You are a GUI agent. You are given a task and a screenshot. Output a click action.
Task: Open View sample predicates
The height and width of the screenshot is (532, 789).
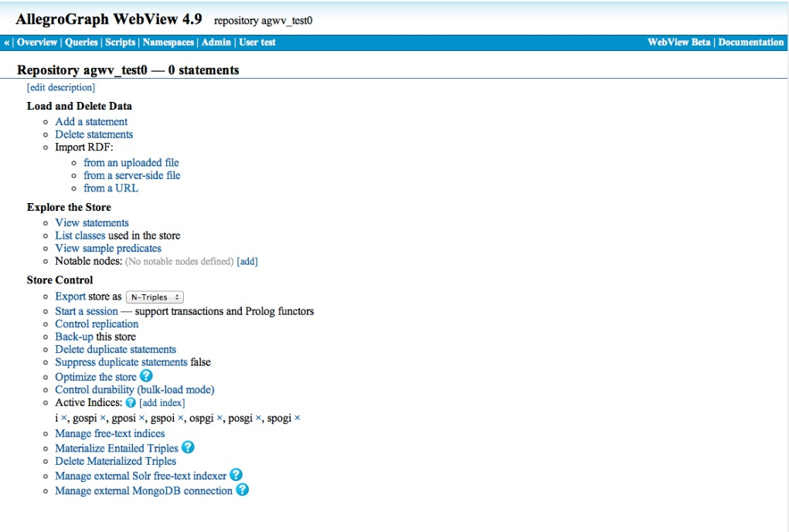pyautogui.click(x=108, y=249)
